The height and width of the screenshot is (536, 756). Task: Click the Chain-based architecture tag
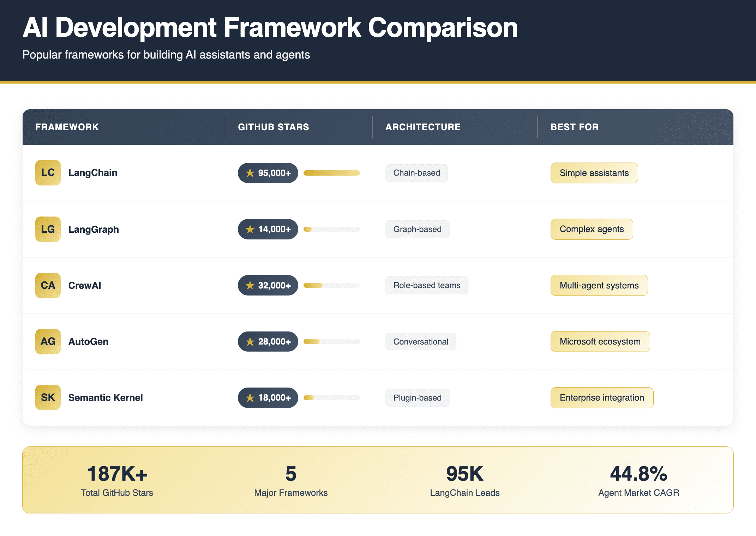pos(417,173)
